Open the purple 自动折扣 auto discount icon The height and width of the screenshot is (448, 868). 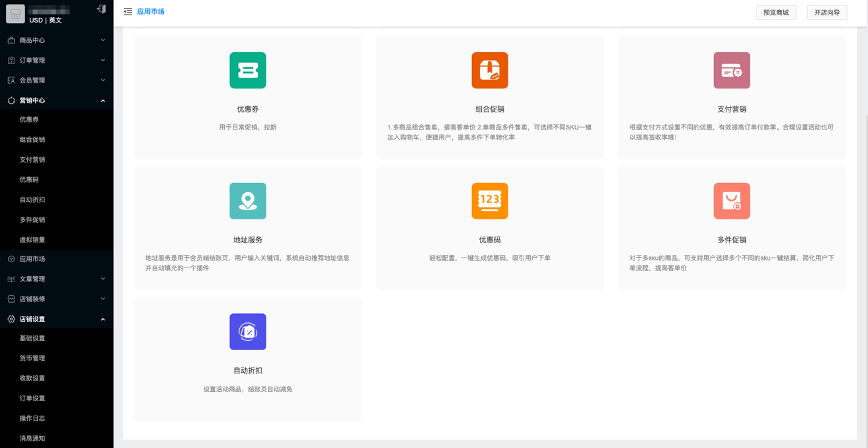point(248,332)
